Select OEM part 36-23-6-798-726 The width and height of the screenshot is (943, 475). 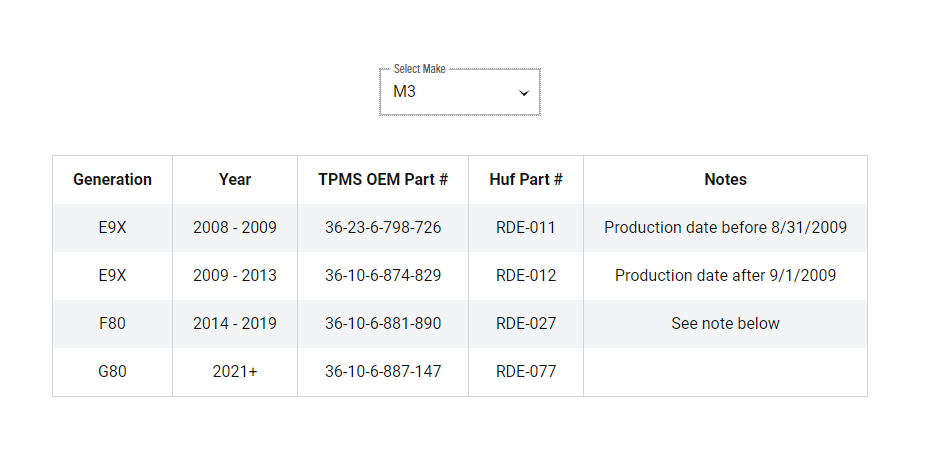tap(383, 227)
